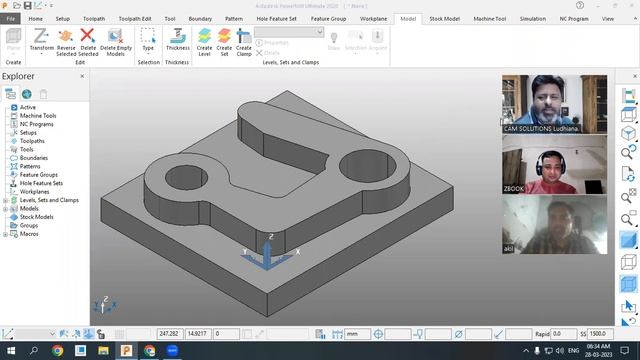This screenshot has height=360, width=640.
Task: Click the zoom with refresh arrow icon
Action: 628,152
